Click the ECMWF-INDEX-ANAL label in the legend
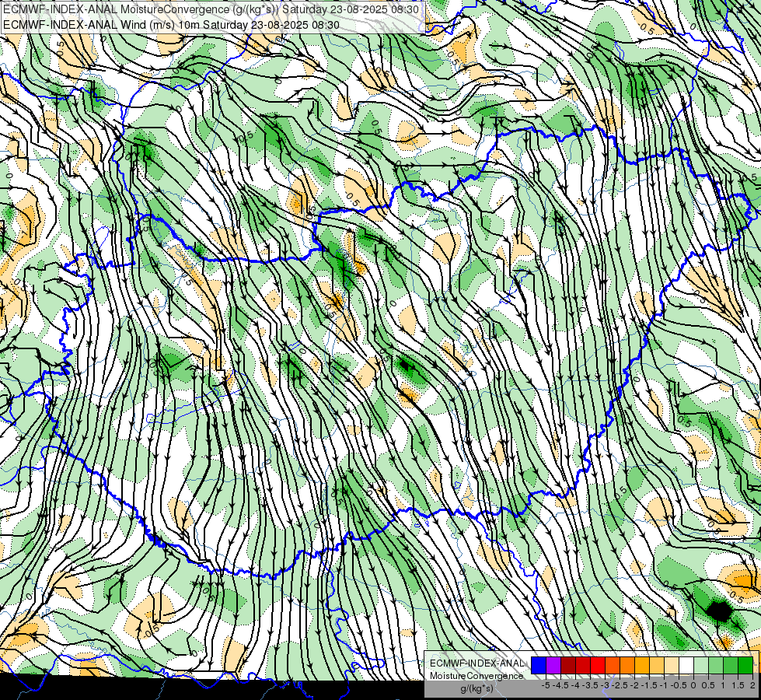This screenshot has height=700, width=761. [476, 663]
